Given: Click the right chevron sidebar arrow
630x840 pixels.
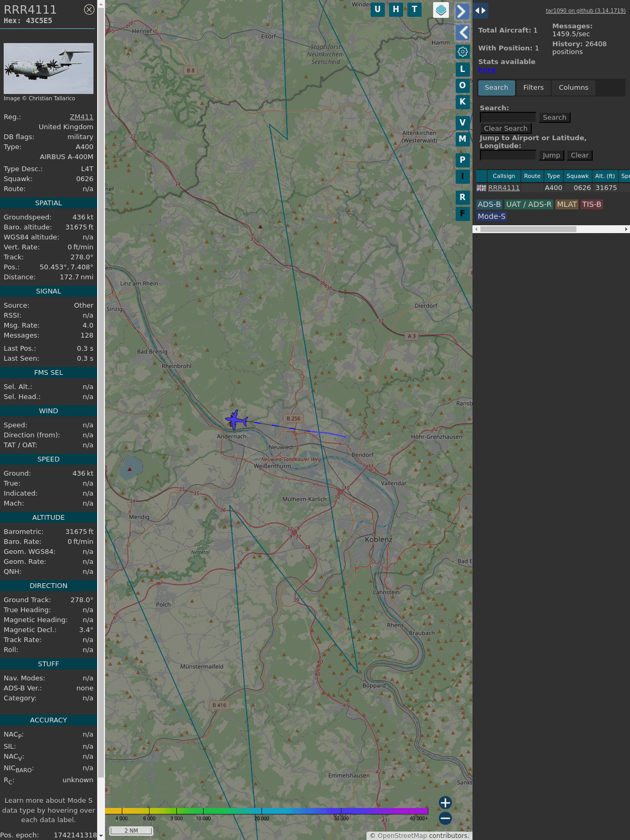Looking at the screenshot, I should pos(462,11).
